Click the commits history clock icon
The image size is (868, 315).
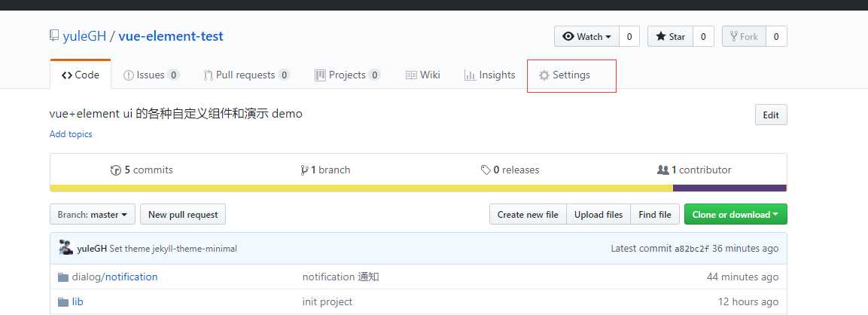[x=116, y=170]
